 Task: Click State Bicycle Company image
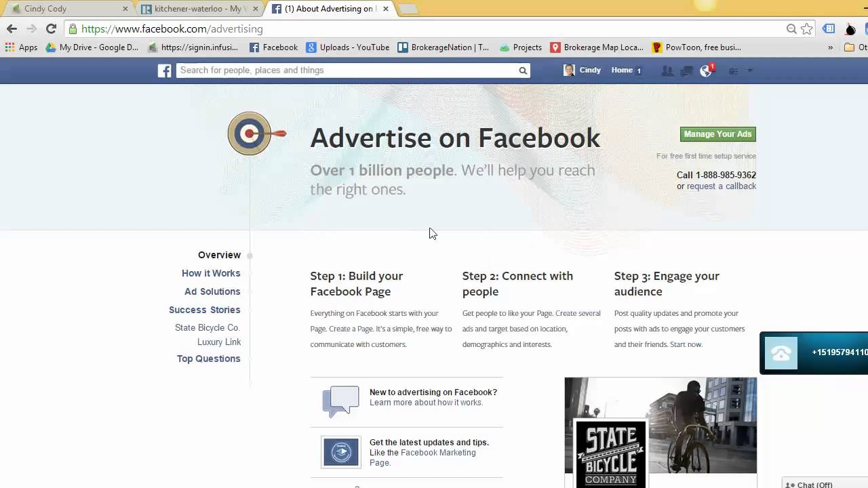(x=660, y=432)
